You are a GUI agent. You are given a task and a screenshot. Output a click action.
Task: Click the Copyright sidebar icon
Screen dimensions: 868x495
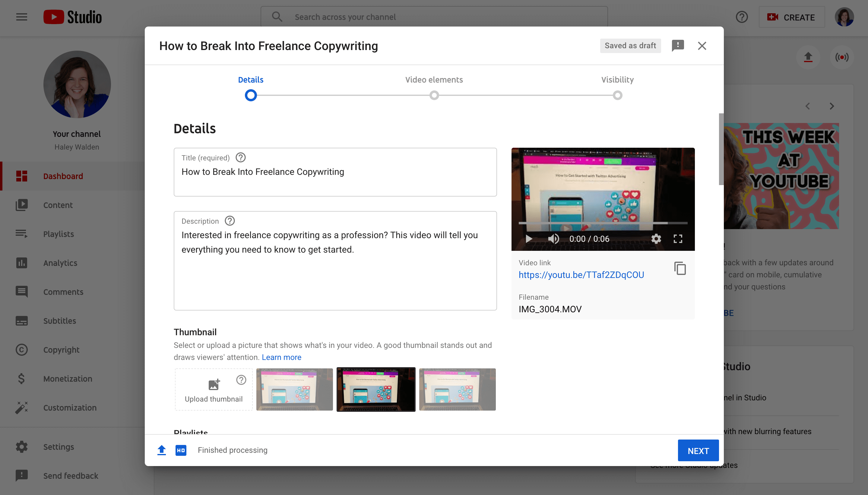[x=21, y=350]
